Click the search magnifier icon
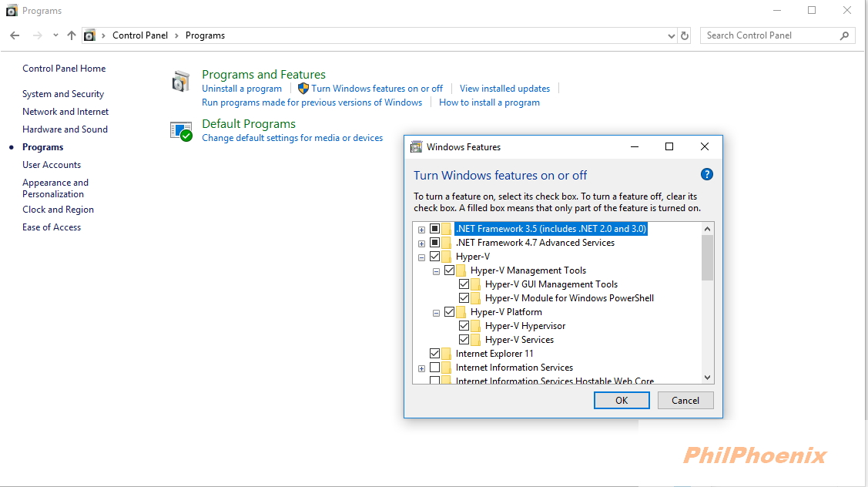Viewport: 868px width, 487px height. pyautogui.click(x=844, y=35)
